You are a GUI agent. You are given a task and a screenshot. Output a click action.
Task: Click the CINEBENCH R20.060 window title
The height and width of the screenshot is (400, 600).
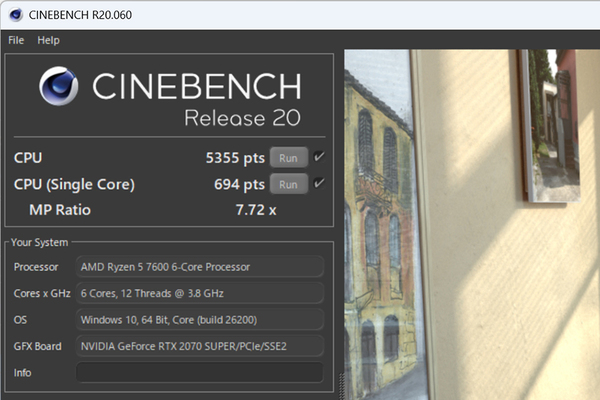pos(80,15)
